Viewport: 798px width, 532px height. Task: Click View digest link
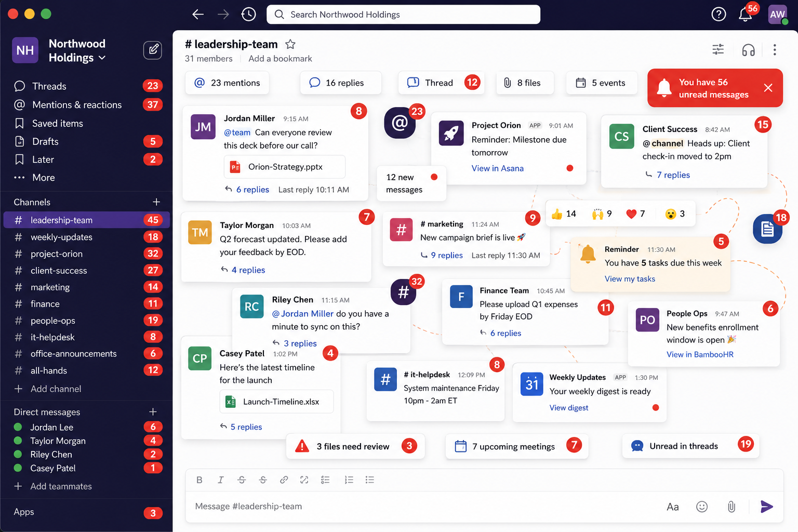coord(569,408)
